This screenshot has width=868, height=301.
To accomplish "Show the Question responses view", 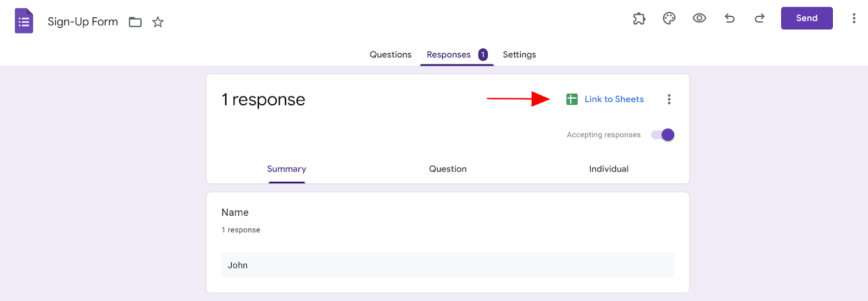I will (x=448, y=169).
